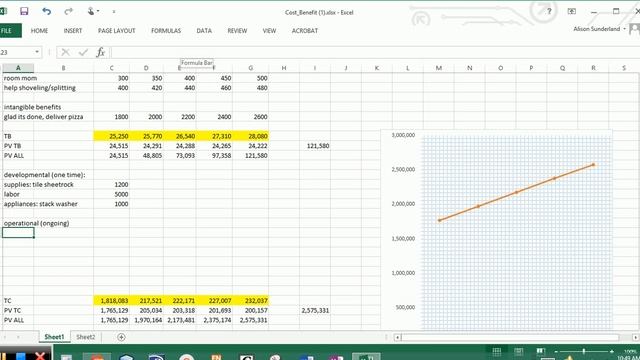Open the VIEW tab
The image size is (640, 360).
tap(269, 31)
